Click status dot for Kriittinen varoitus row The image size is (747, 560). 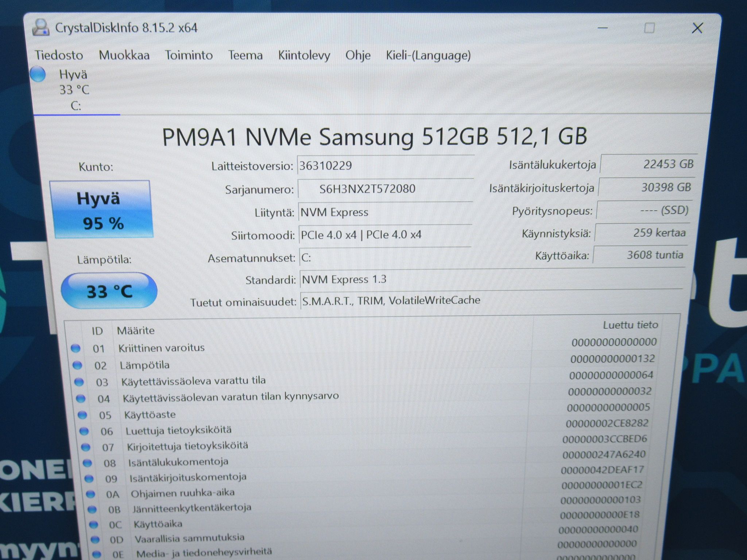pos(76,348)
